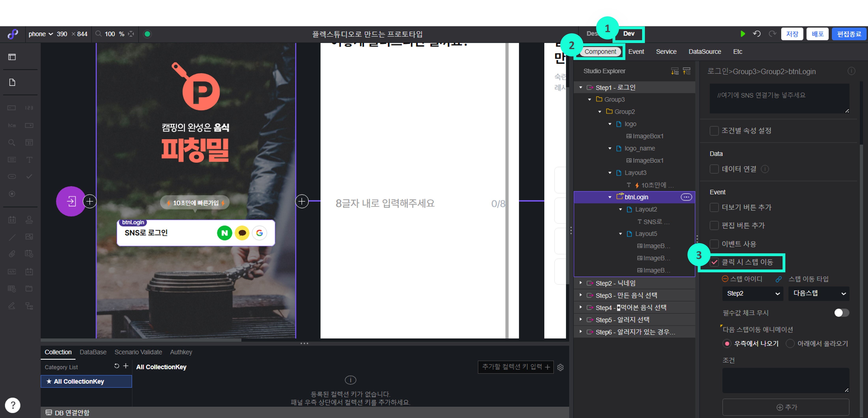868x418 pixels.
Task: Select the line drawing component
Action: pos(12,237)
